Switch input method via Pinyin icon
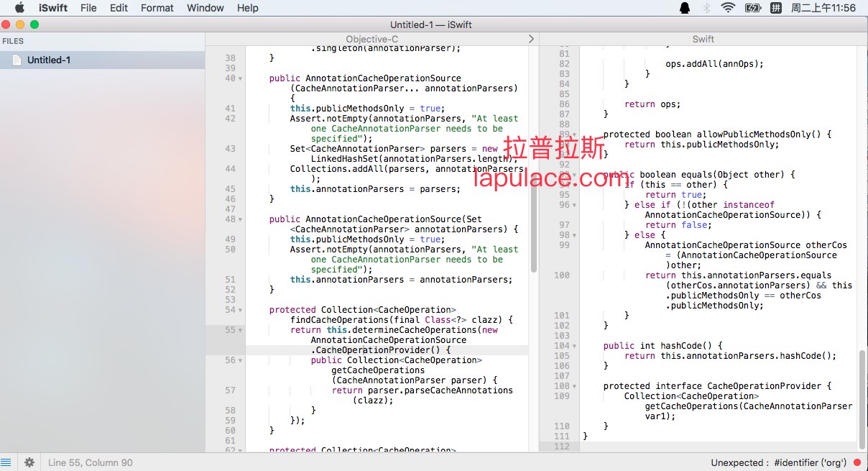The image size is (868, 471). coord(776,8)
